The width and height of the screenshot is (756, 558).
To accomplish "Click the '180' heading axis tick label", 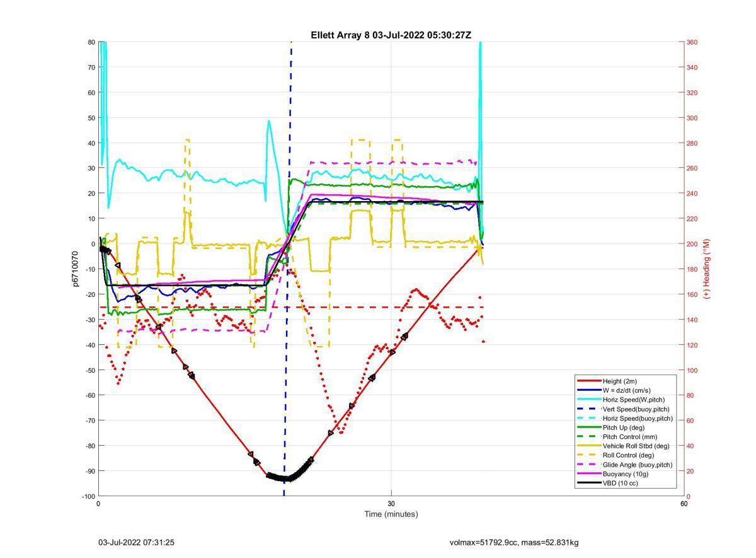I will (692, 269).
